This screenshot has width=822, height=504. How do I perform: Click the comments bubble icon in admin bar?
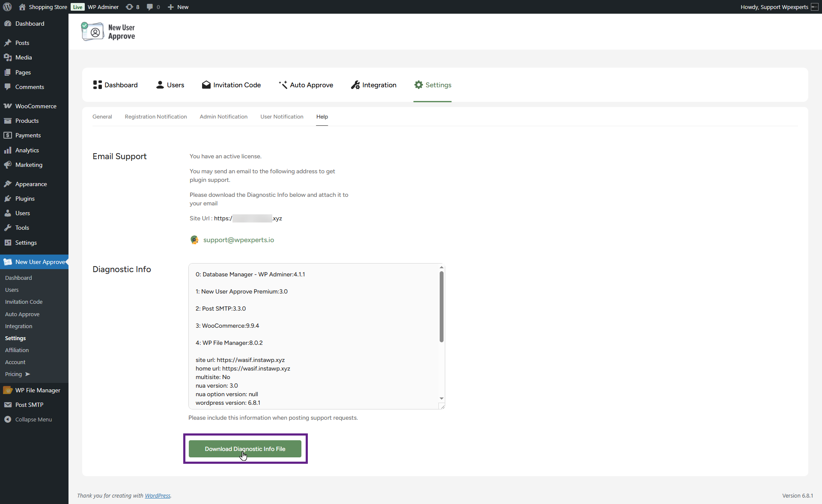(x=150, y=7)
